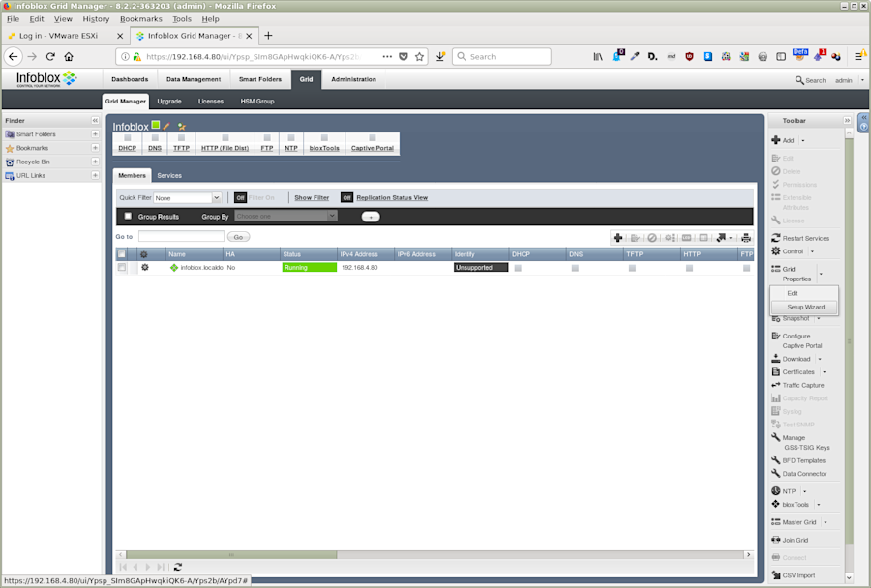Switch to the Upgrade sub-tab
Viewport: 871px width, 588px height.
tap(169, 101)
